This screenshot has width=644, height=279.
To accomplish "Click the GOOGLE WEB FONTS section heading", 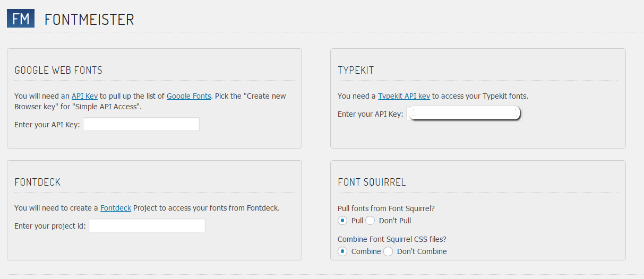I will 58,70.
